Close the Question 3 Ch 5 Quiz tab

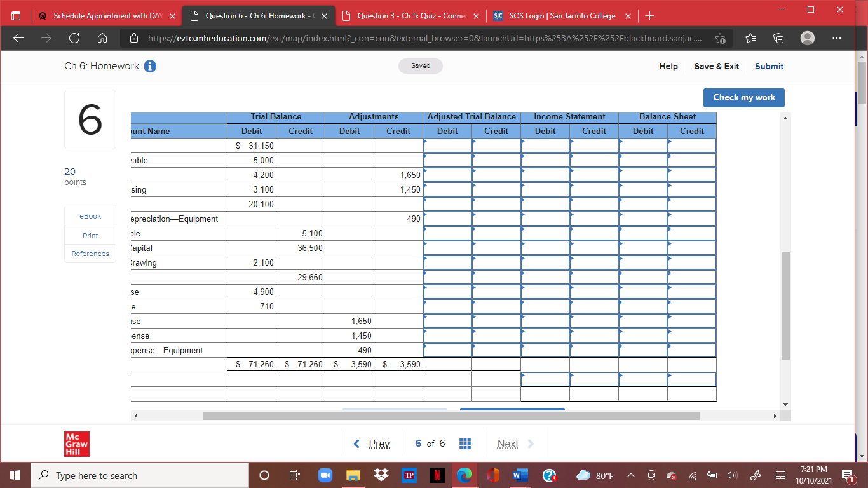tap(476, 16)
